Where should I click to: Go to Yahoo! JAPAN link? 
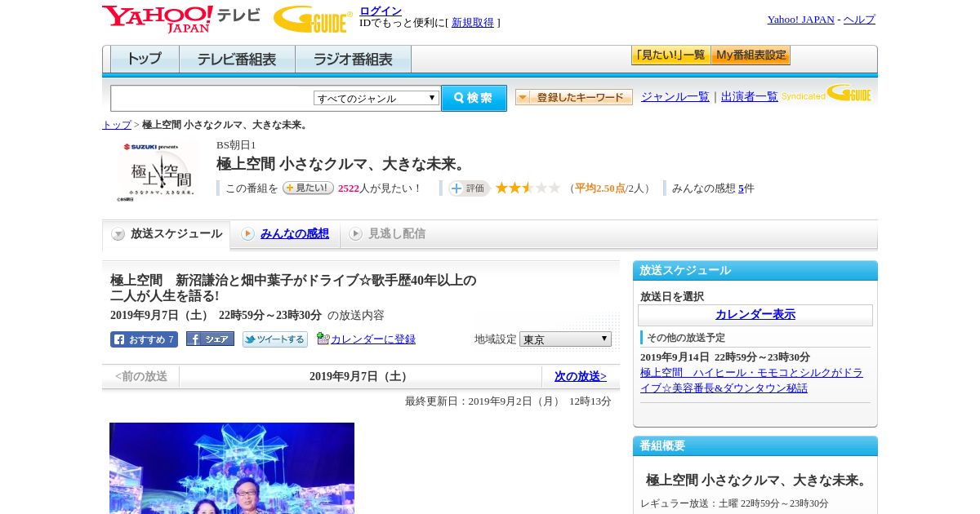pos(800,20)
